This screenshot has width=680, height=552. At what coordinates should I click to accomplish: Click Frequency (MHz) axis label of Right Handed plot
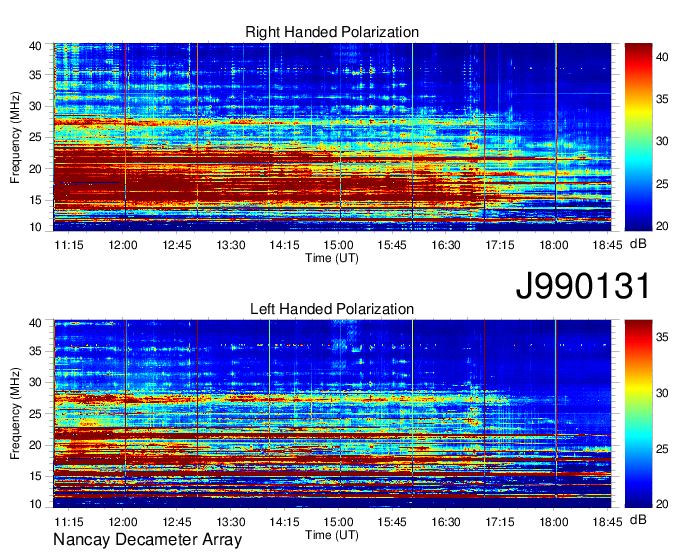15,137
